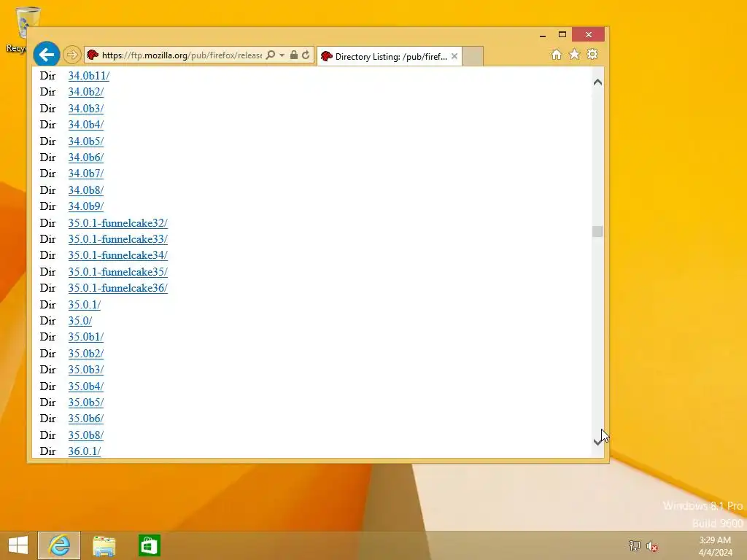Open a new blank tab

[x=473, y=56]
